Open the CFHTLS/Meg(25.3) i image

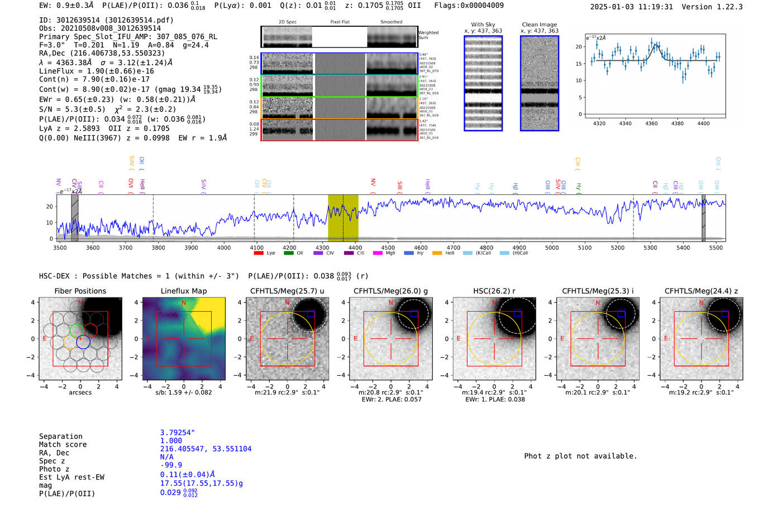coord(598,338)
